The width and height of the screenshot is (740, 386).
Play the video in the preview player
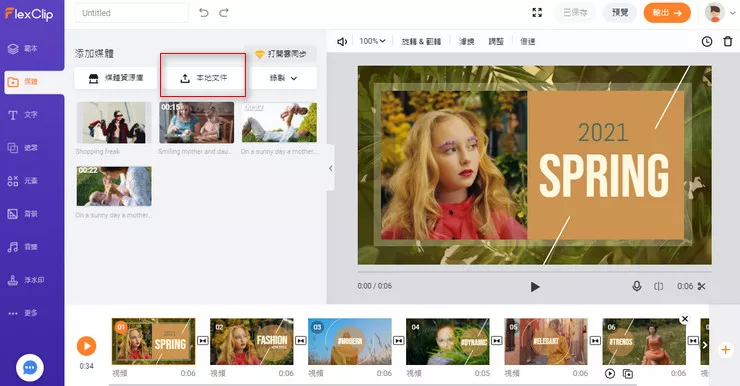[534, 286]
